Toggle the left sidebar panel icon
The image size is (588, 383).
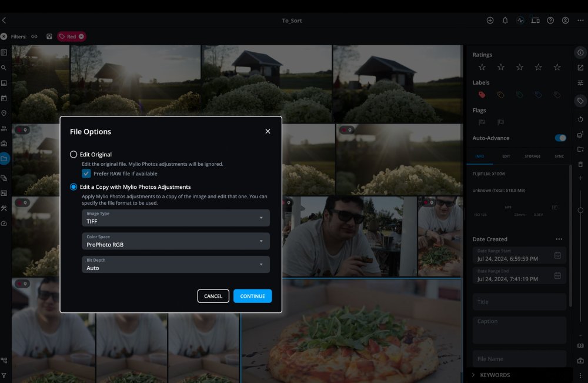(4, 52)
